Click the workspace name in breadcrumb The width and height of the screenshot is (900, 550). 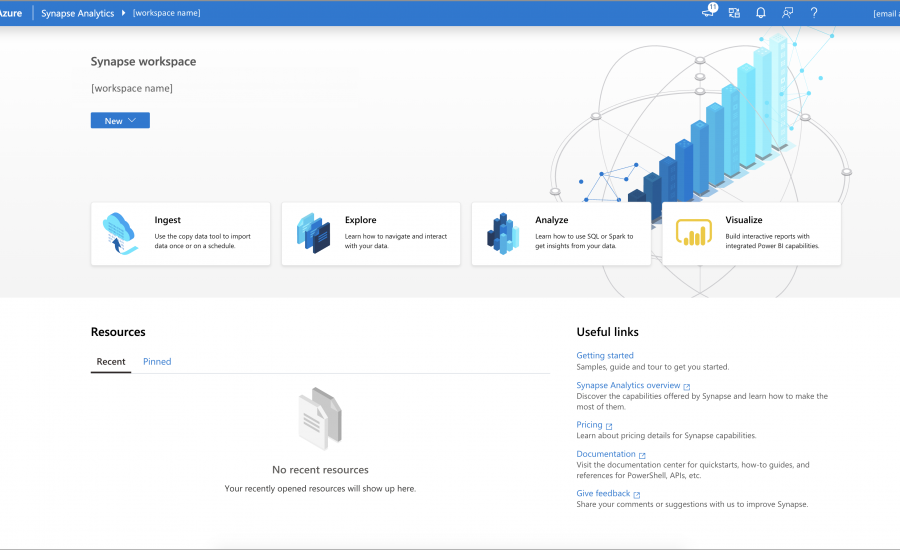(166, 13)
